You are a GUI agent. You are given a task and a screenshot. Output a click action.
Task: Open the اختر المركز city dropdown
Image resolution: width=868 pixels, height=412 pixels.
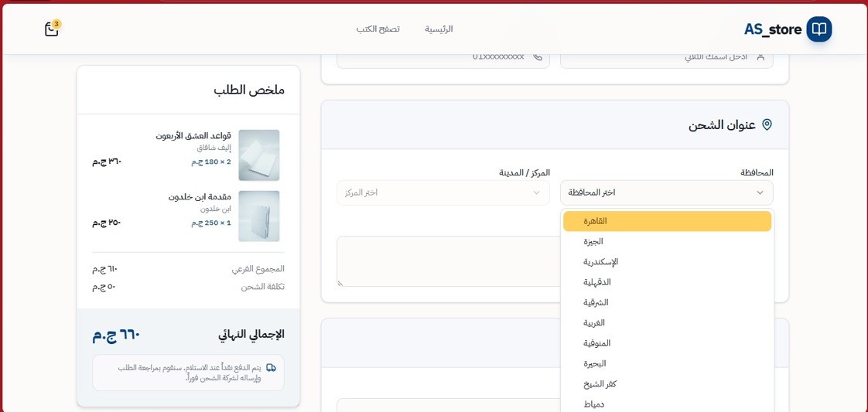(x=443, y=192)
